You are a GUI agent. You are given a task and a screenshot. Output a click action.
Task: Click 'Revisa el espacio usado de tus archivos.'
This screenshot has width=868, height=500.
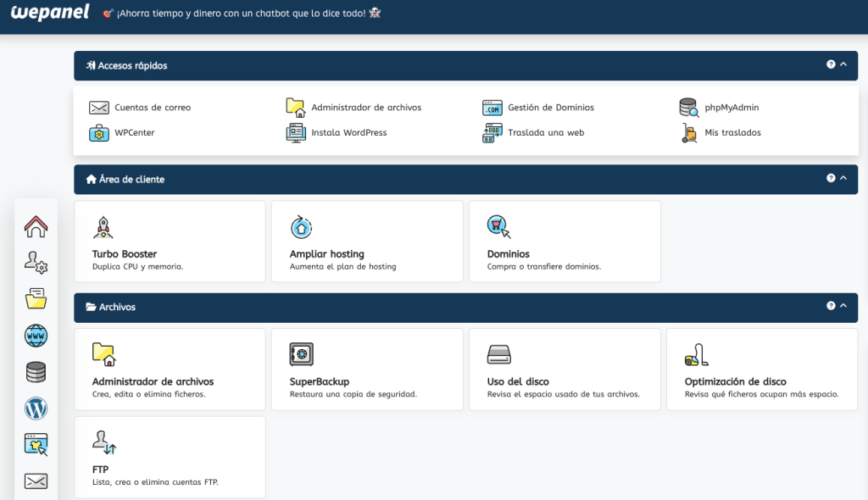pos(564,394)
